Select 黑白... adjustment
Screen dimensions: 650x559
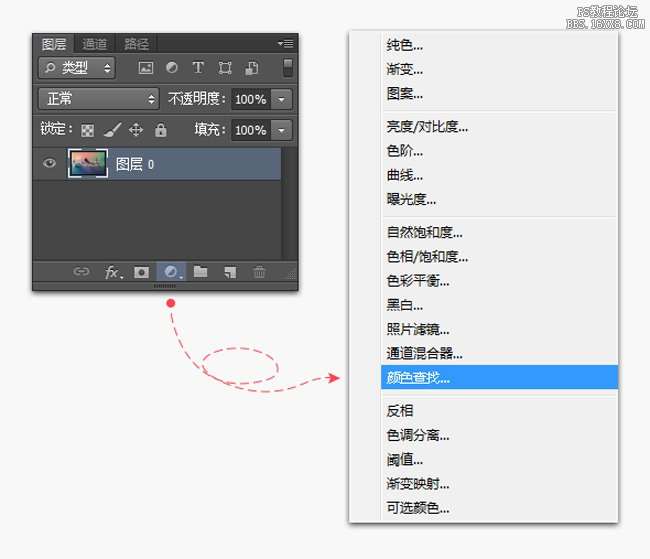pyautogui.click(x=499, y=305)
